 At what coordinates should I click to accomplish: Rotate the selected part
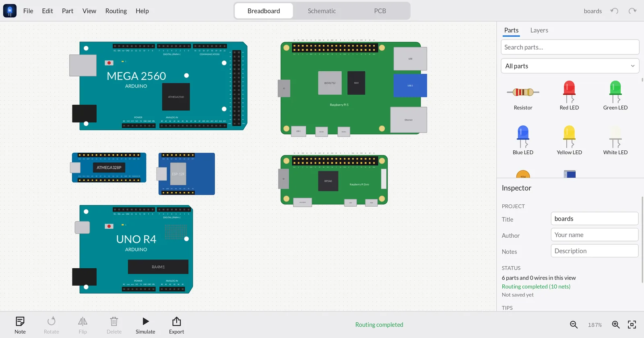(51, 325)
